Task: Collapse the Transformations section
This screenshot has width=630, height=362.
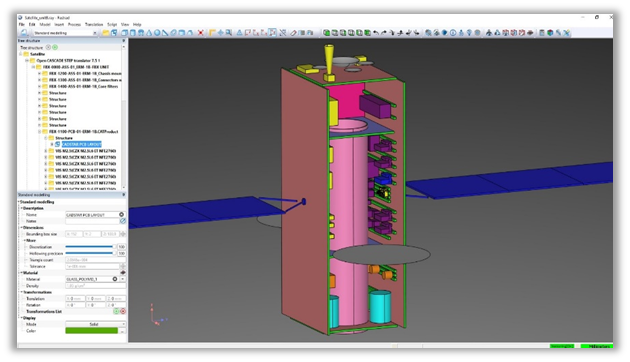Action: 21,292
